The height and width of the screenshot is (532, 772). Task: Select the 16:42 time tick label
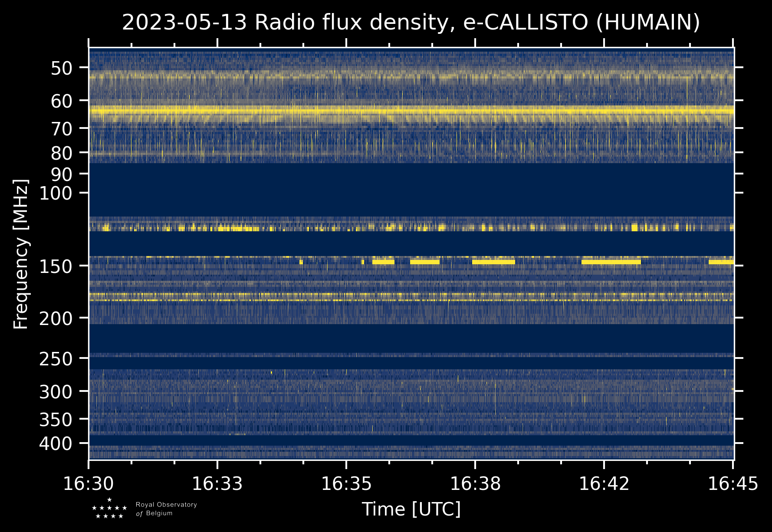[604, 484]
